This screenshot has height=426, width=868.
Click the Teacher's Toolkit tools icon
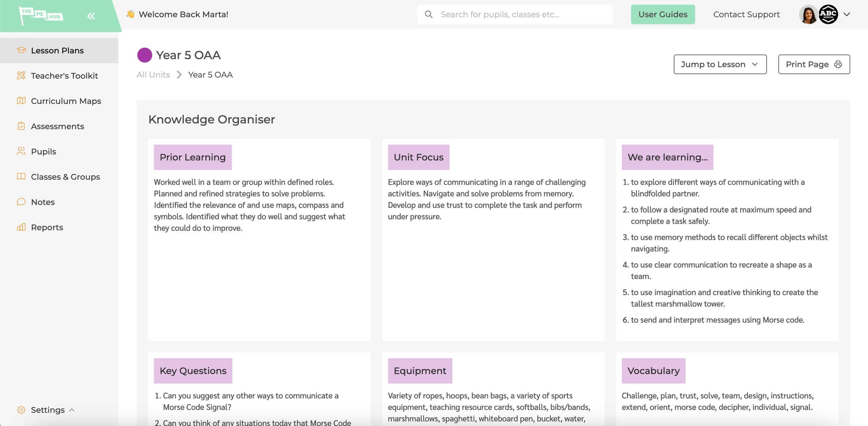click(21, 75)
